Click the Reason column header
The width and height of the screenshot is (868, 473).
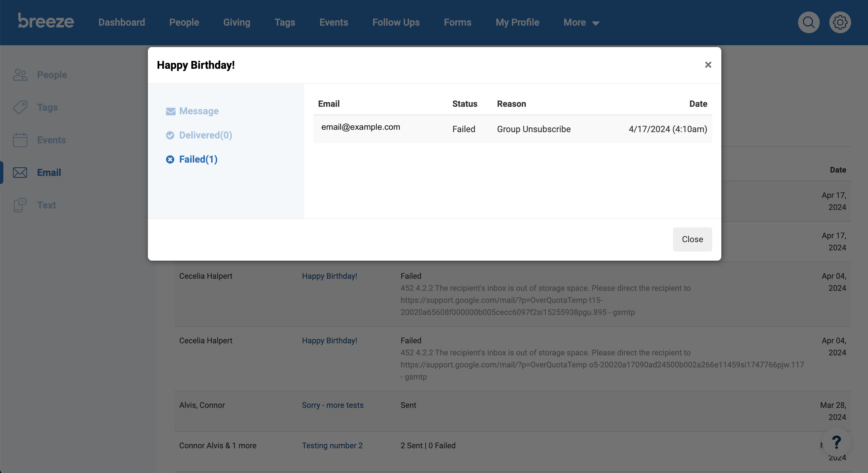pyautogui.click(x=512, y=104)
